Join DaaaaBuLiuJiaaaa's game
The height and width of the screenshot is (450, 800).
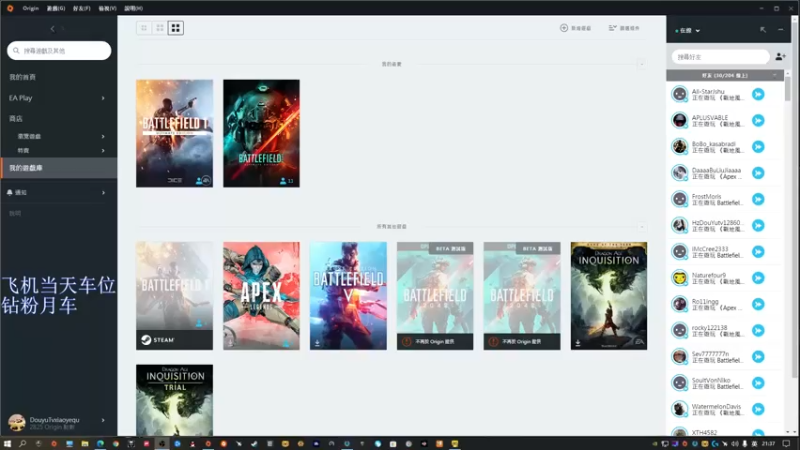click(x=758, y=173)
